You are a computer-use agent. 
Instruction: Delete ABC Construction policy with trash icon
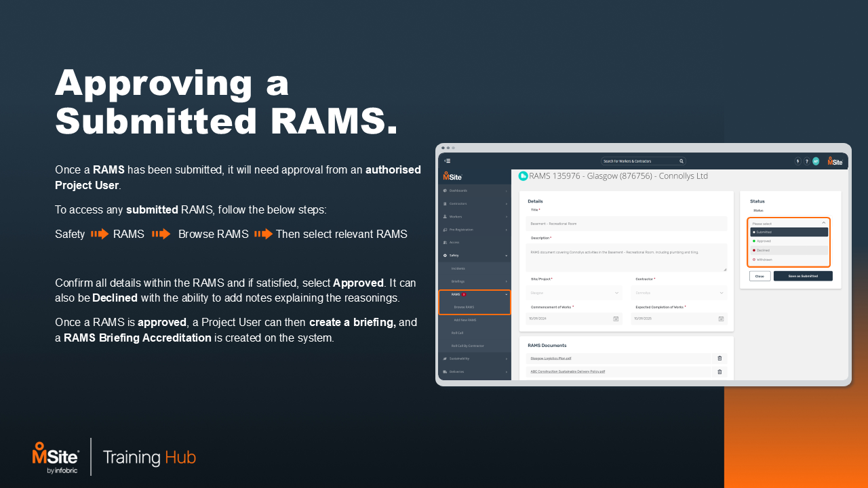click(719, 371)
